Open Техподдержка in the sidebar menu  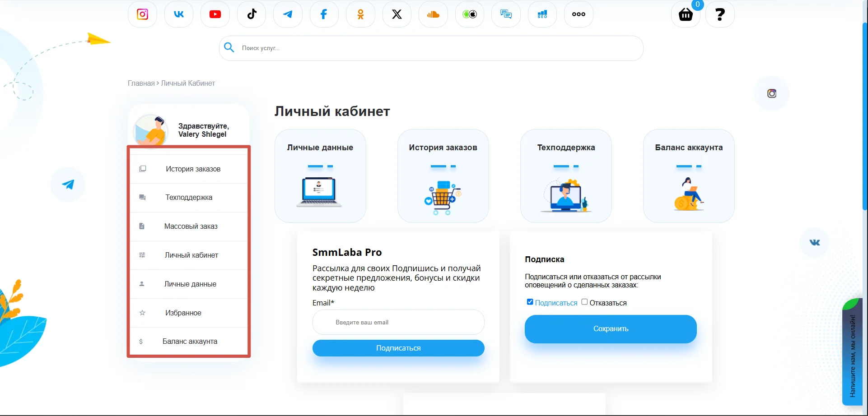[189, 198]
